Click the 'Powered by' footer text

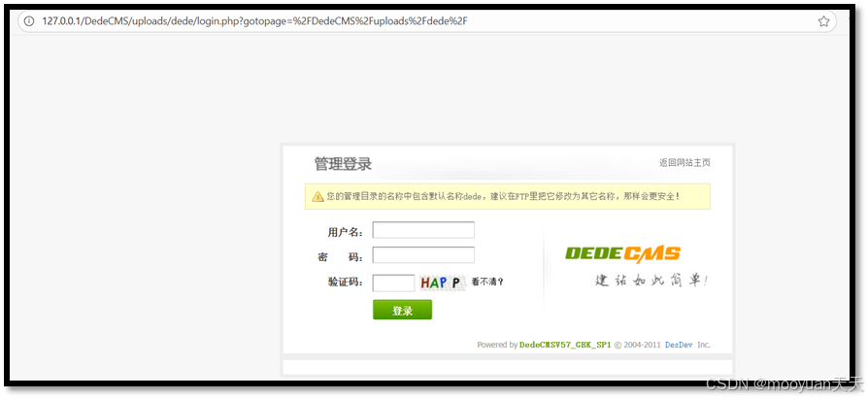[x=497, y=345]
